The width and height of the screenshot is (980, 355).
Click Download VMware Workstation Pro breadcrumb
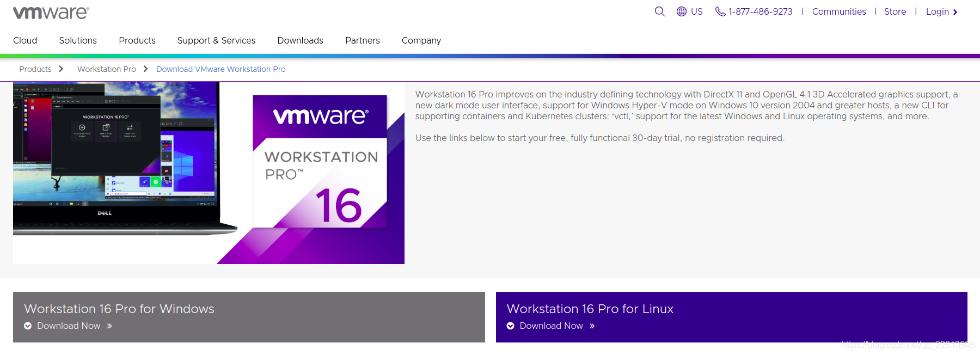221,69
